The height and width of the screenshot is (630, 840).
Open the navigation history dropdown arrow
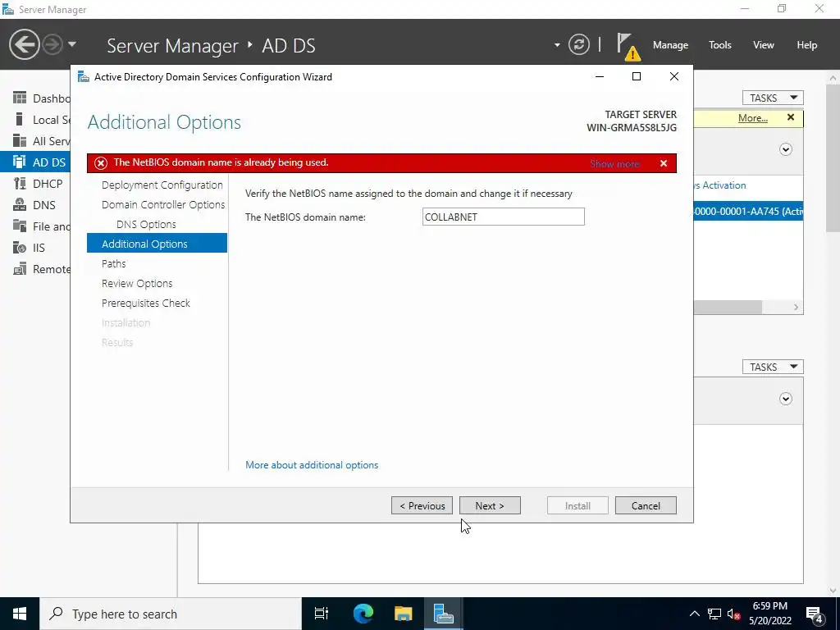[x=72, y=44]
